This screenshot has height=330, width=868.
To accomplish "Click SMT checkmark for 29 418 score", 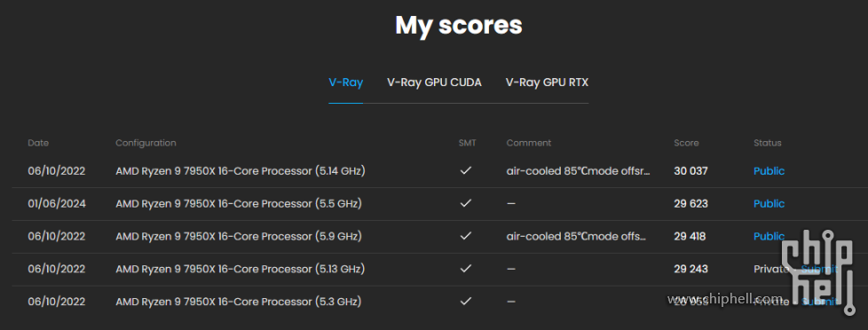I will tap(466, 236).
